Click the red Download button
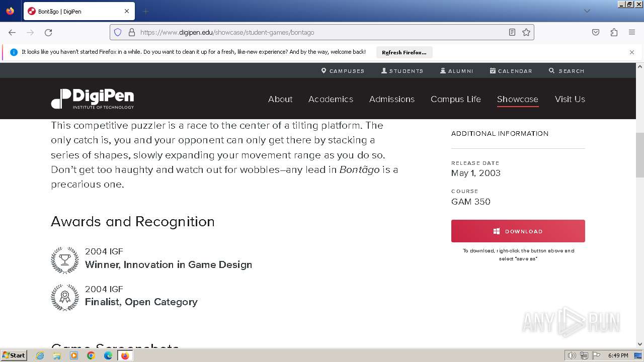Screen dimensions: 644x362 click(518, 231)
